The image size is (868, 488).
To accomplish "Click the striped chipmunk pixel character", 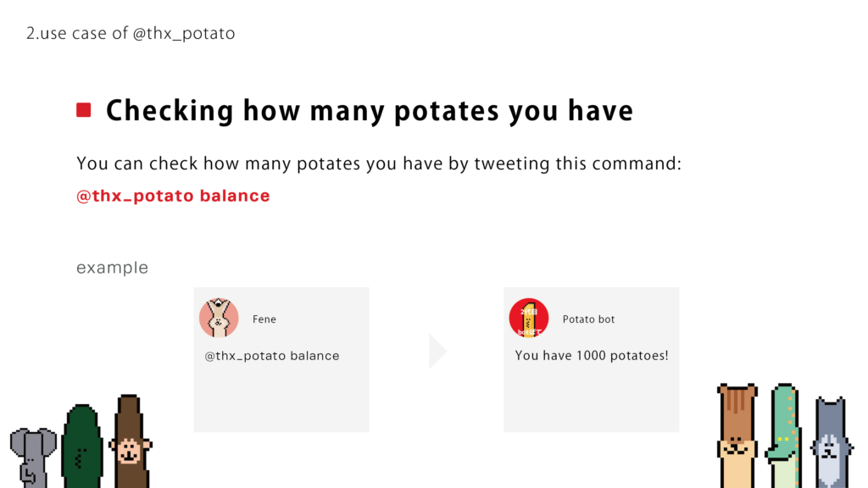I will pos(737,435).
